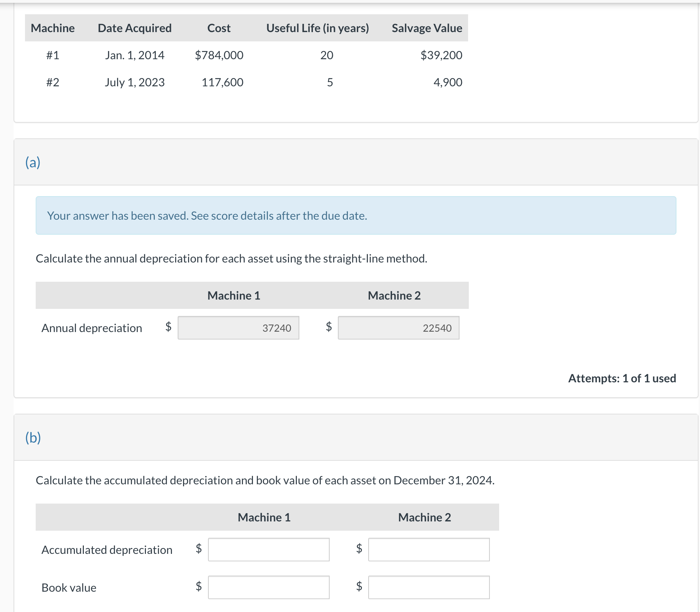
Task: Click the Machine 2 header in part (b)
Action: tap(424, 517)
